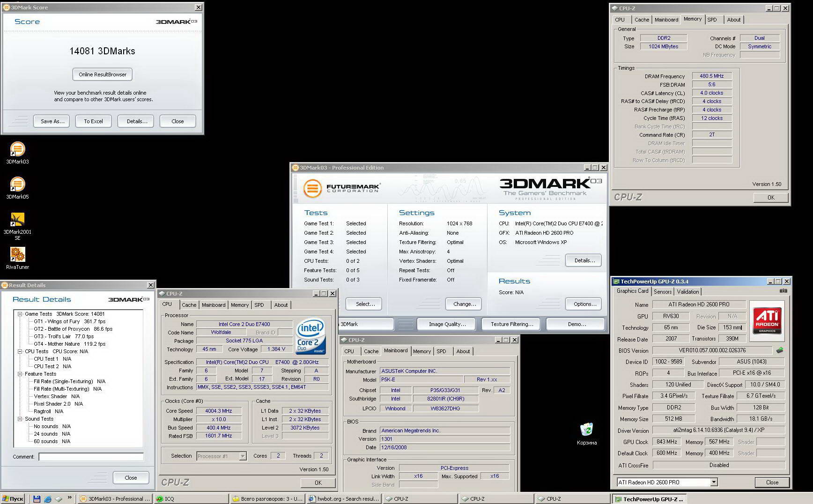Open the Пуск start button

tap(13, 499)
